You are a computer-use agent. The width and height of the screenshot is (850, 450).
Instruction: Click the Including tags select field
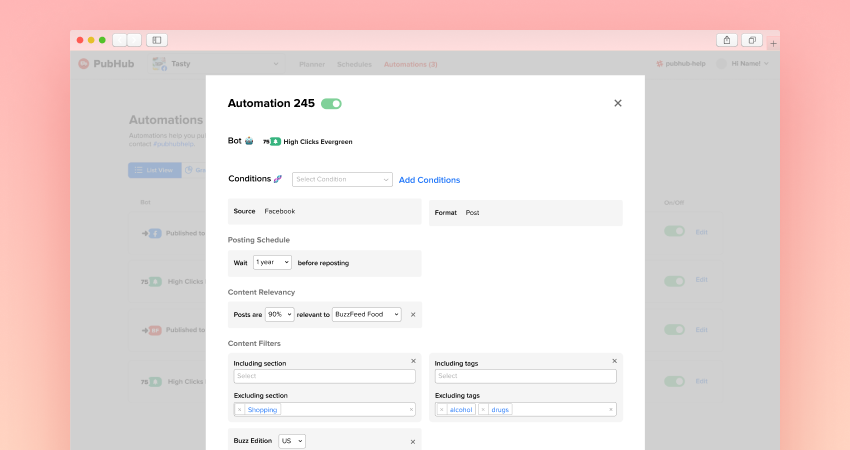[525, 376]
